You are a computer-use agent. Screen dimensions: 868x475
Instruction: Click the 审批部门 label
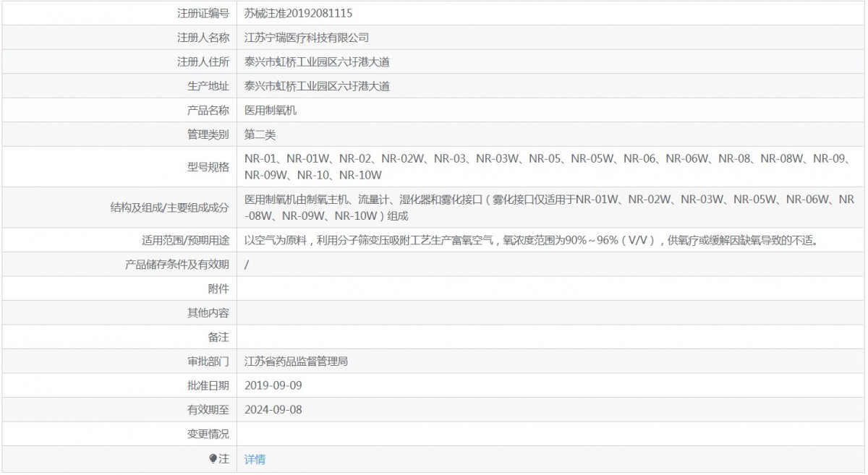click(208, 361)
